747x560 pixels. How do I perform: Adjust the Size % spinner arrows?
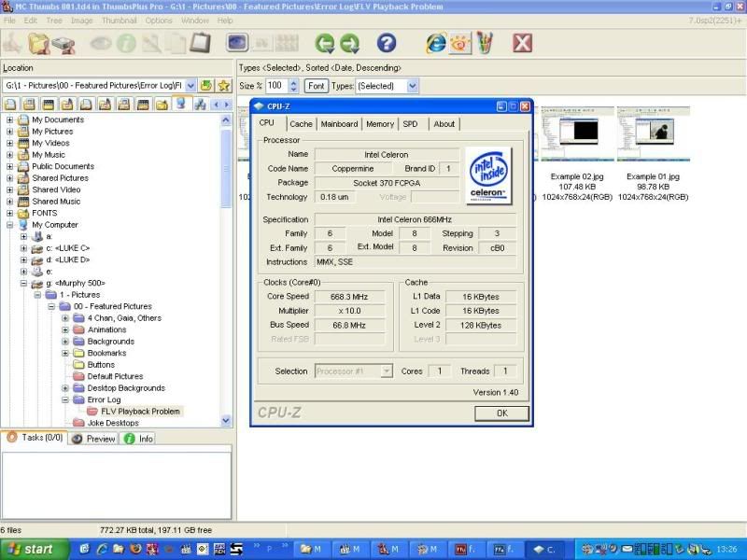[293, 86]
